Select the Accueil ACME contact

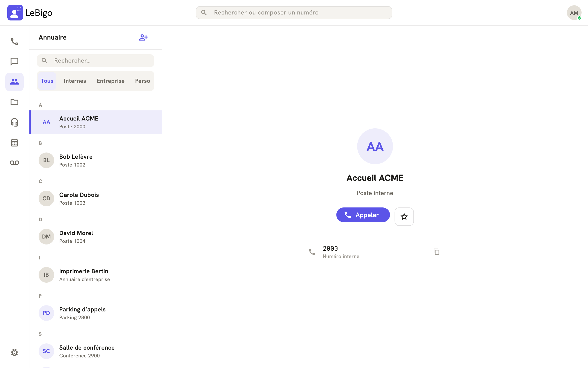(x=96, y=122)
